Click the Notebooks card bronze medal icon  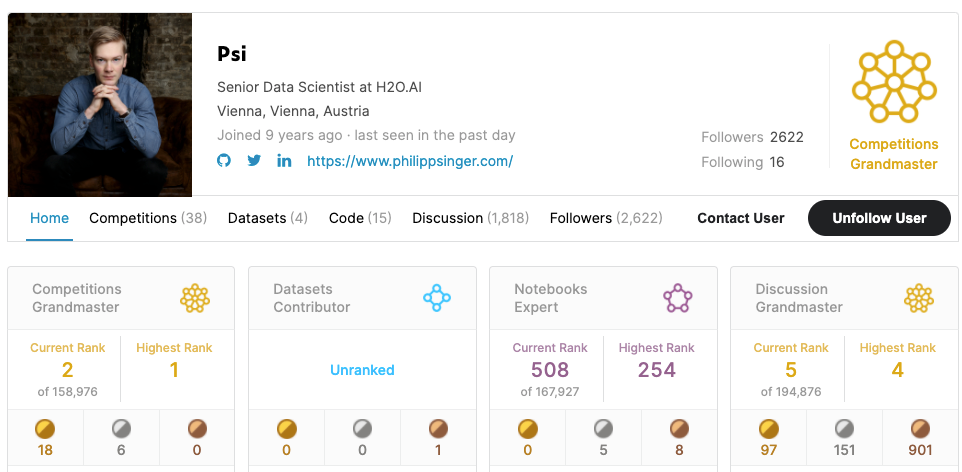[678, 429]
